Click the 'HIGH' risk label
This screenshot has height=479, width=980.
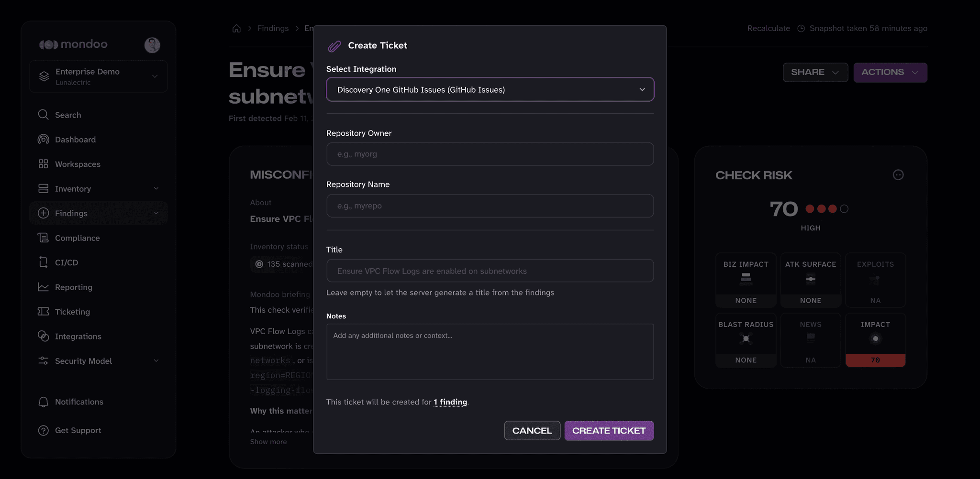pyautogui.click(x=811, y=228)
